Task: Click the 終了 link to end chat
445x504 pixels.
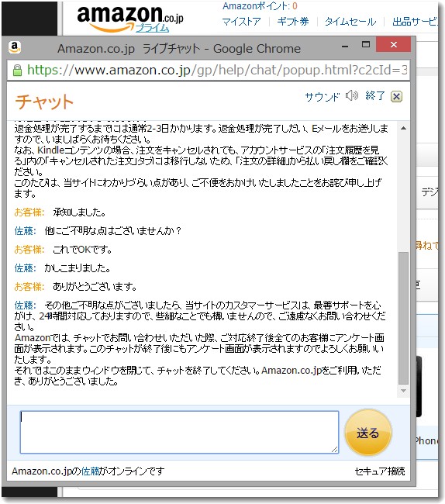Action: [x=375, y=95]
